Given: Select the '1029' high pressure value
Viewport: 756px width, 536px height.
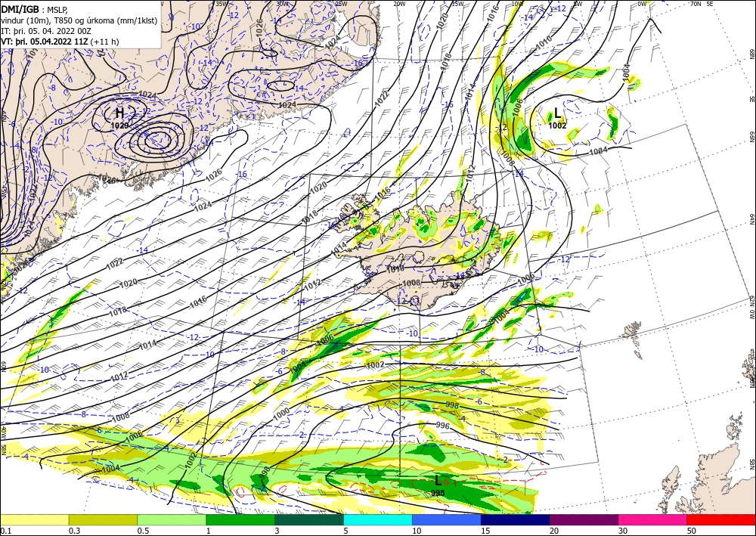Looking at the screenshot, I should [x=119, y=125].
